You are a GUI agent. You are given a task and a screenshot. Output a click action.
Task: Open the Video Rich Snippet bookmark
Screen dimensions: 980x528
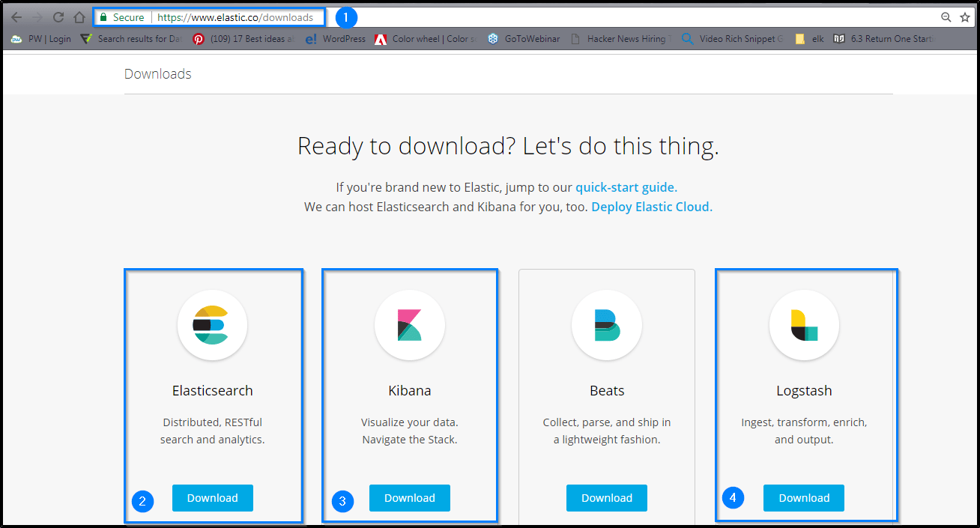733,39
